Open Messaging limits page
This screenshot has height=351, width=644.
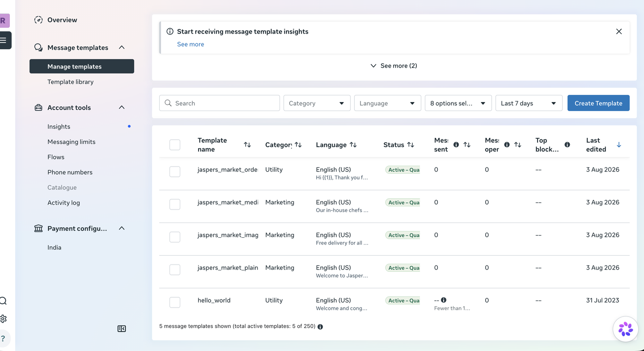point(72,142)
